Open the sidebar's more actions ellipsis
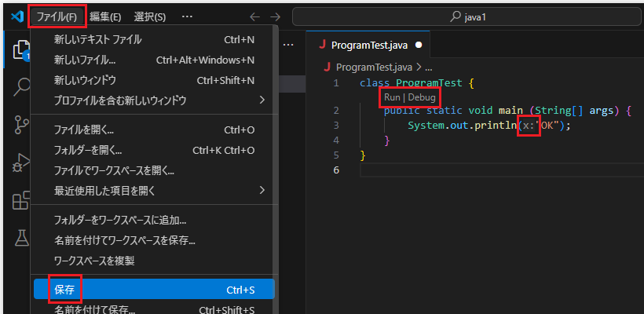Image resolution: width=644 pixels, height=314 pixels. [288, 46]
